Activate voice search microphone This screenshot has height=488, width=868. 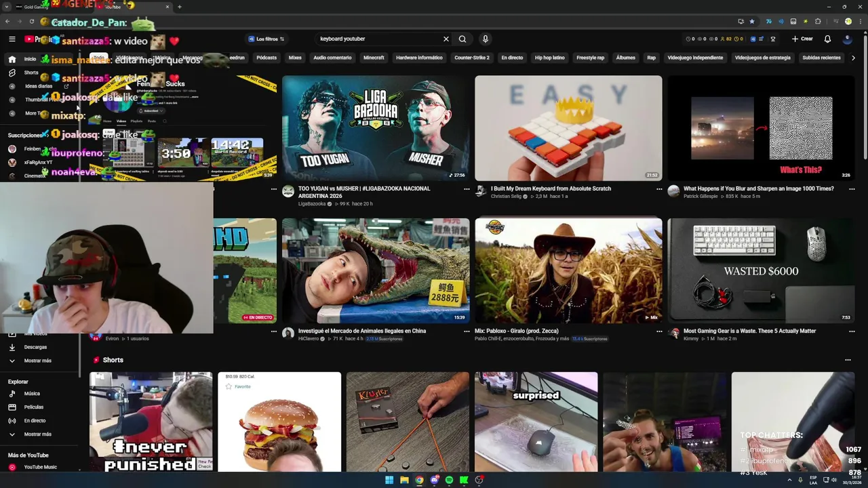click(485, 39)
